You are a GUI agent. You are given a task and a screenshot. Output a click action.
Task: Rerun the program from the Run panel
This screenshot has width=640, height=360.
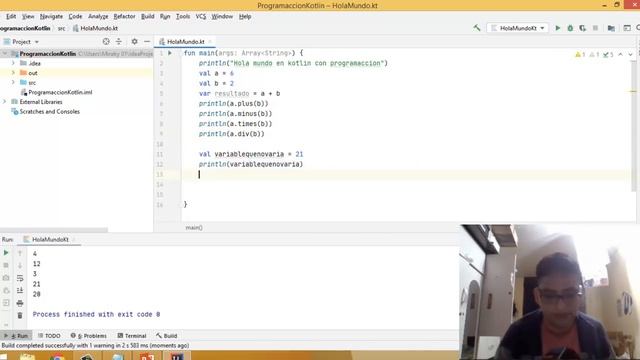click(x=6, y=253)
